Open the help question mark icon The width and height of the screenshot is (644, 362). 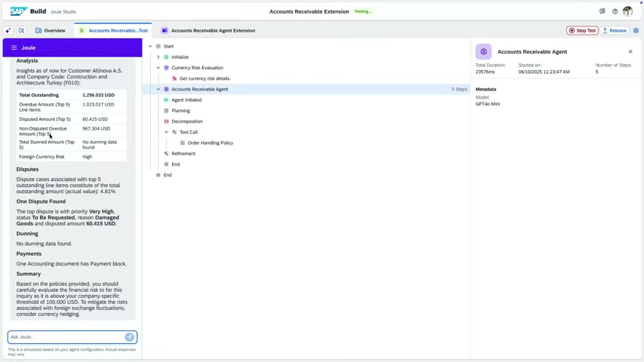point(615,11)
